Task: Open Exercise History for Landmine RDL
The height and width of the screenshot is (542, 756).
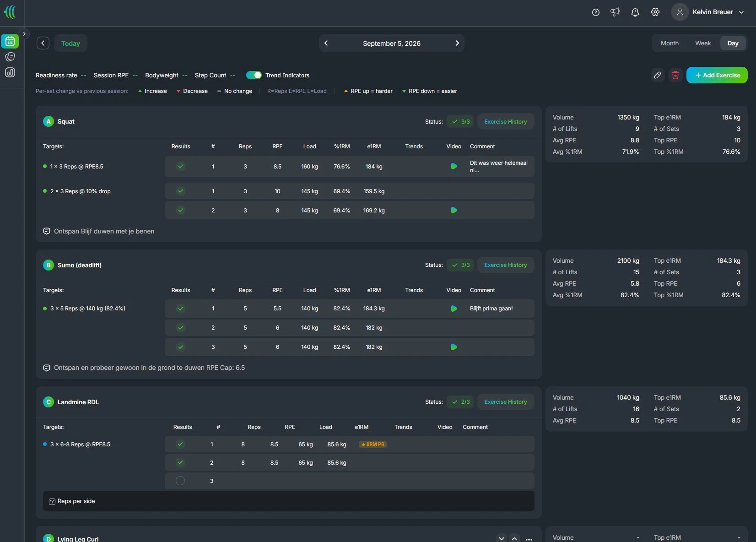Action: [x=506, y=402]
